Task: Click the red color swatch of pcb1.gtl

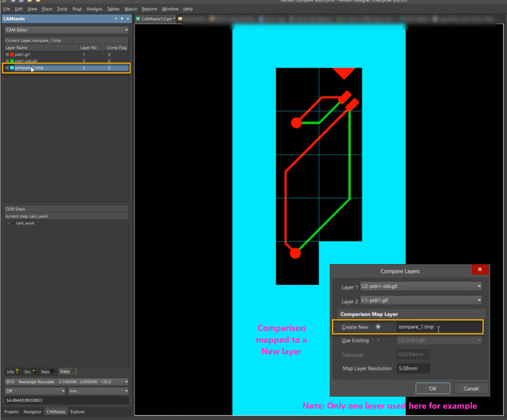Action: [x=12, y=54]
